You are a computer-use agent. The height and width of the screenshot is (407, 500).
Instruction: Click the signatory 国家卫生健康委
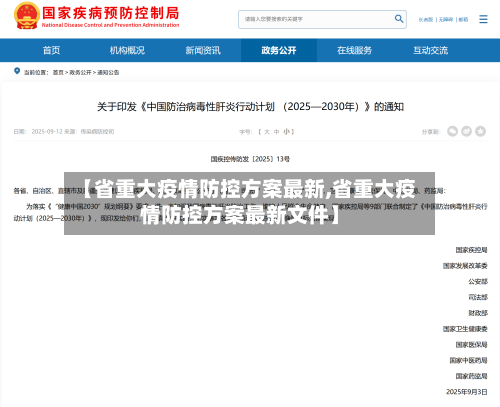pyautogui.click(x=465, y=329)
